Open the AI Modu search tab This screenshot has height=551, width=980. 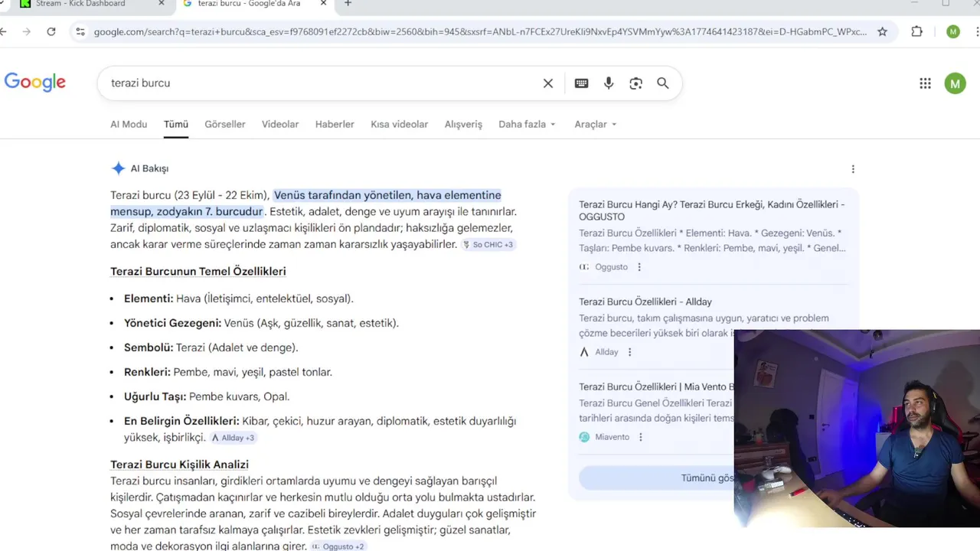pyautogui.click(x=129, y=124)
